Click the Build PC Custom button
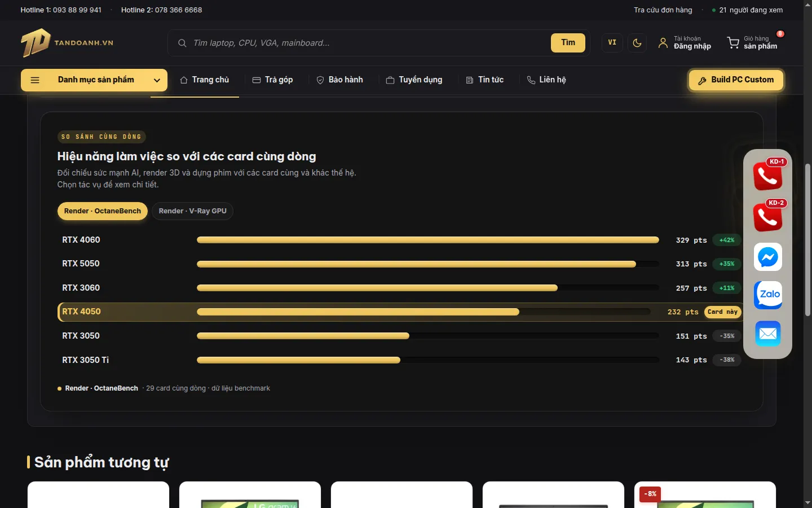The image size is (812, 508). click(736, 80)
